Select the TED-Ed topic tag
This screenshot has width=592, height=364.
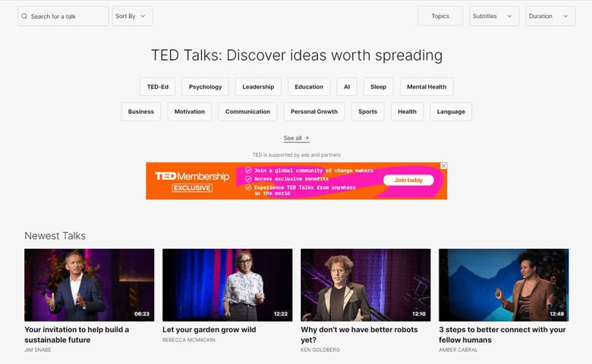point(158,86)
